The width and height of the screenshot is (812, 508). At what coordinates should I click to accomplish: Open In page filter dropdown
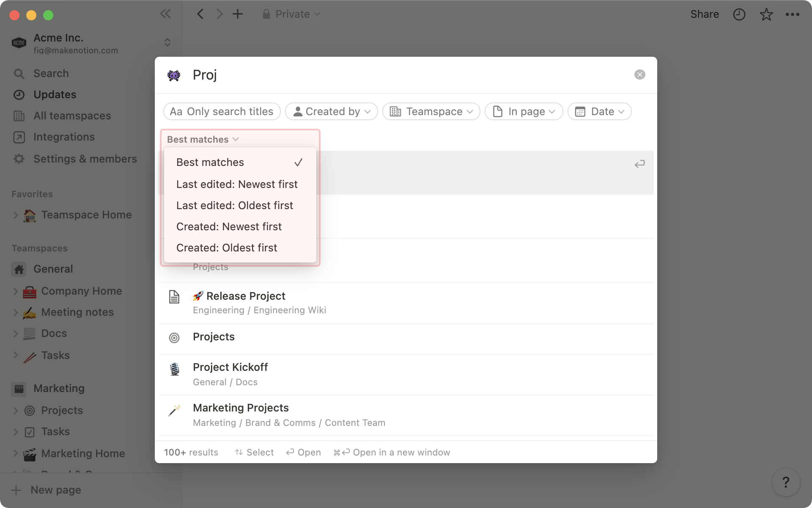pyautogui.click(x=524, y=111)
